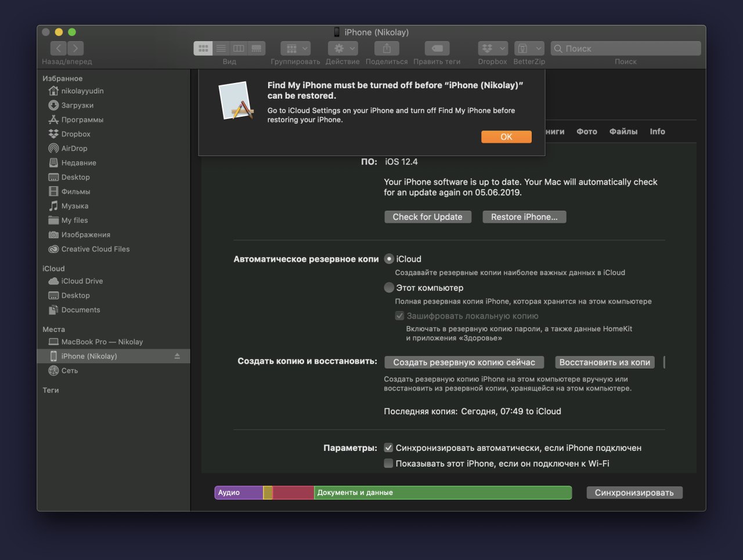743x560 pixels.
Task: Click the Синхронизировать button
Action: click(x=634, y=493)
